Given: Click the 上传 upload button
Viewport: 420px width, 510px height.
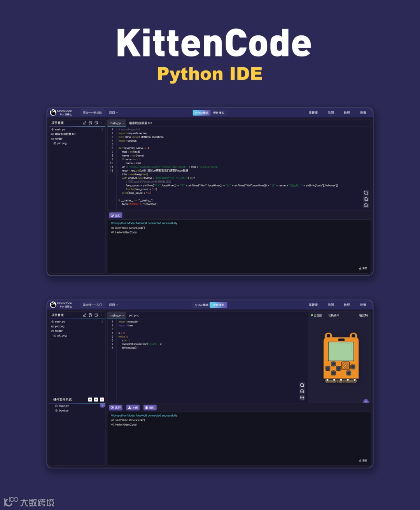Looking at the screenshot, I should click(133, 408).
